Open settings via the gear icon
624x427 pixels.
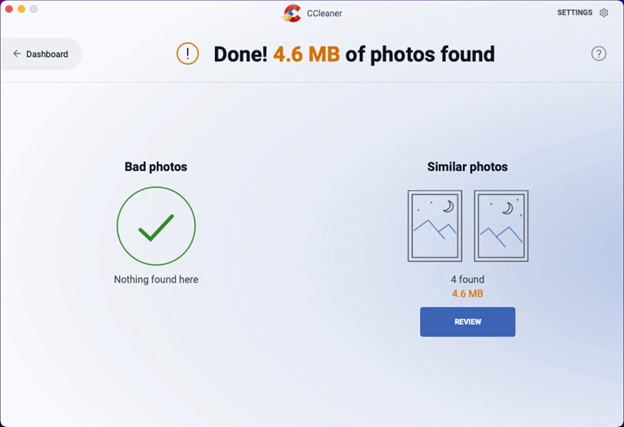[x=604, y=13]
